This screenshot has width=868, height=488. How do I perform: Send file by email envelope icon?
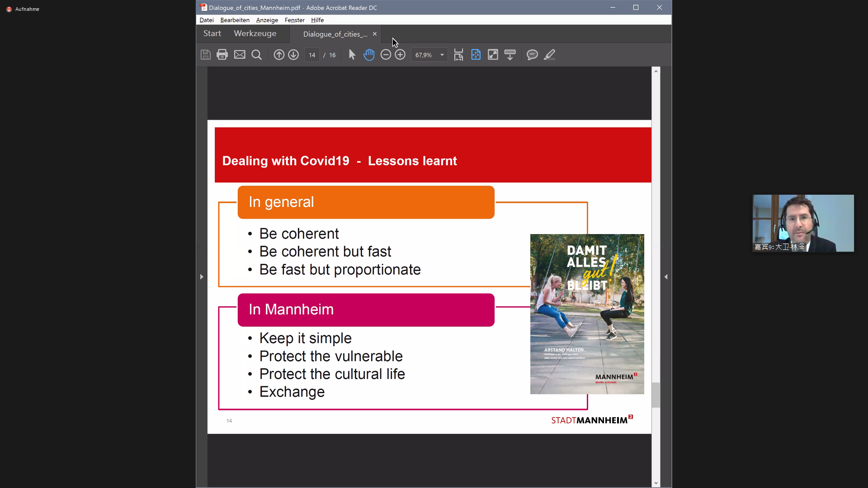tap(240, 55)
